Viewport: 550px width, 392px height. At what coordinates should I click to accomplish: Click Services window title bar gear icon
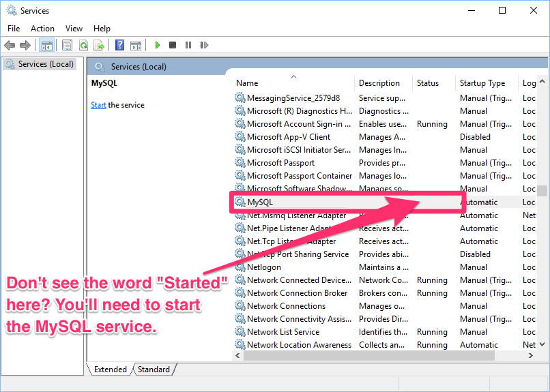click(11, 10)
